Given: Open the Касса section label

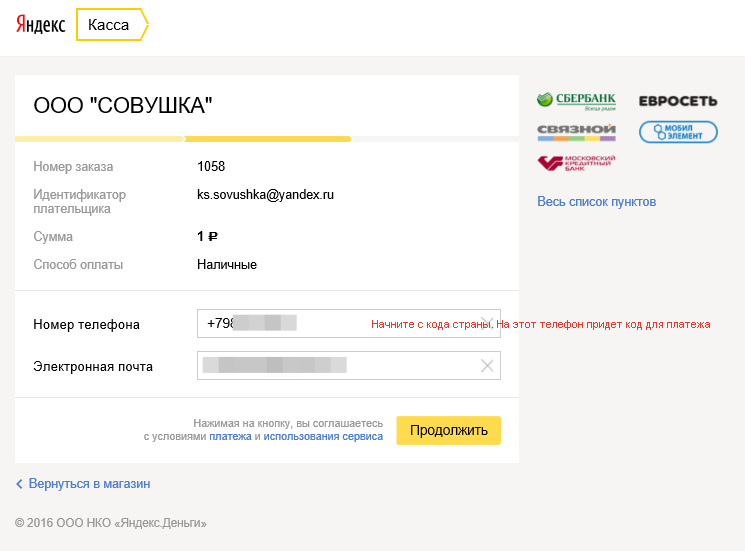Looking at the screenshot, I should 112,25.
